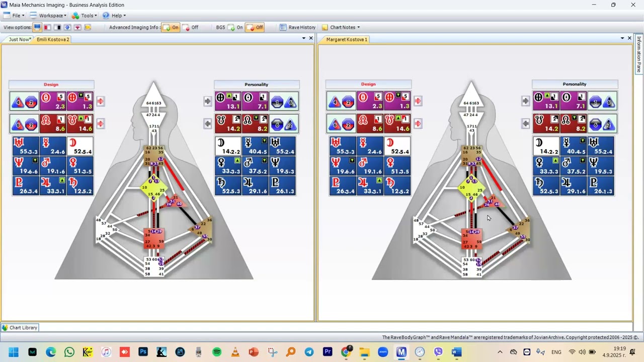
Task: Close the Margaret Kostova 1 chart pane
Action: (x=629, y=38)
